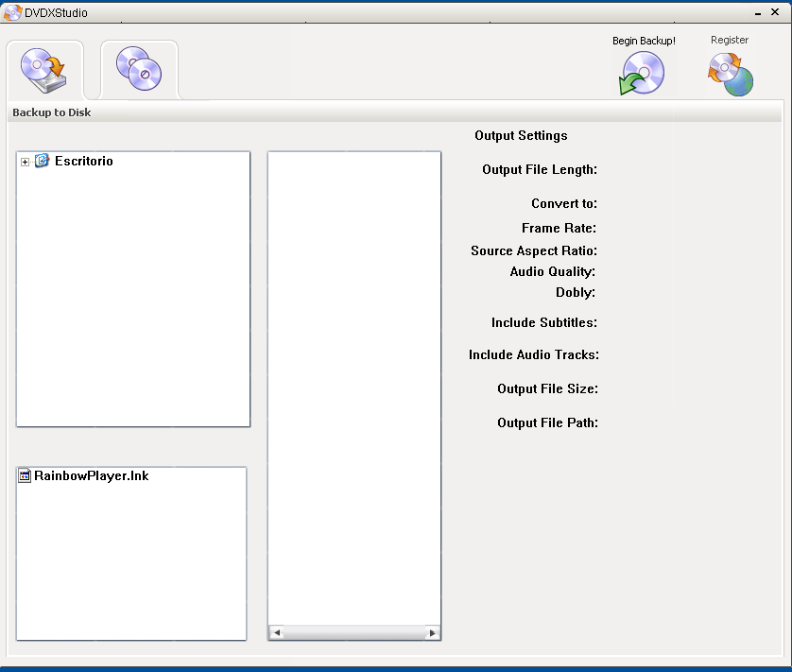Screen dimensions: 792x672
Task: Select the Escritorio desktop icon
Action: coord(42,161)
